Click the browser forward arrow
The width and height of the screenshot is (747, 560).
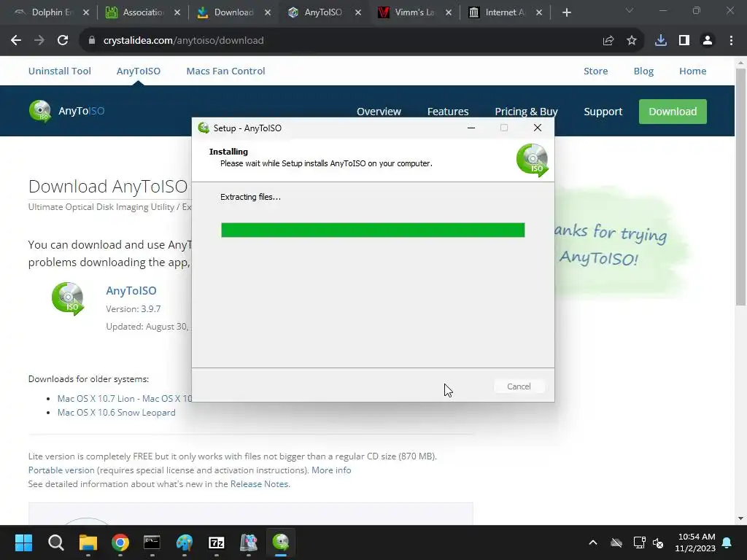[39, 41]
